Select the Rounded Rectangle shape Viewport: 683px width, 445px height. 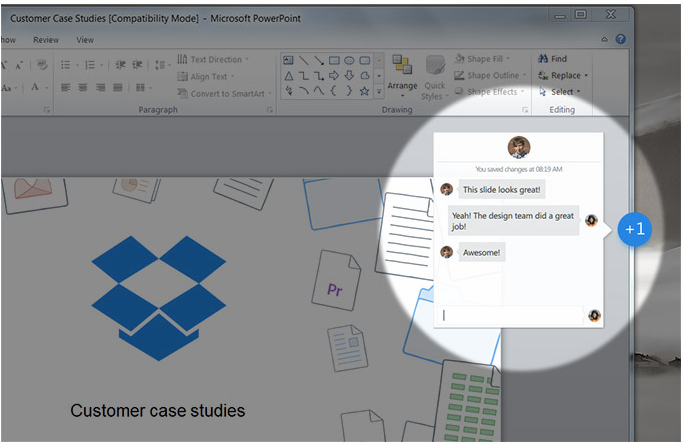tap(365, 61)
